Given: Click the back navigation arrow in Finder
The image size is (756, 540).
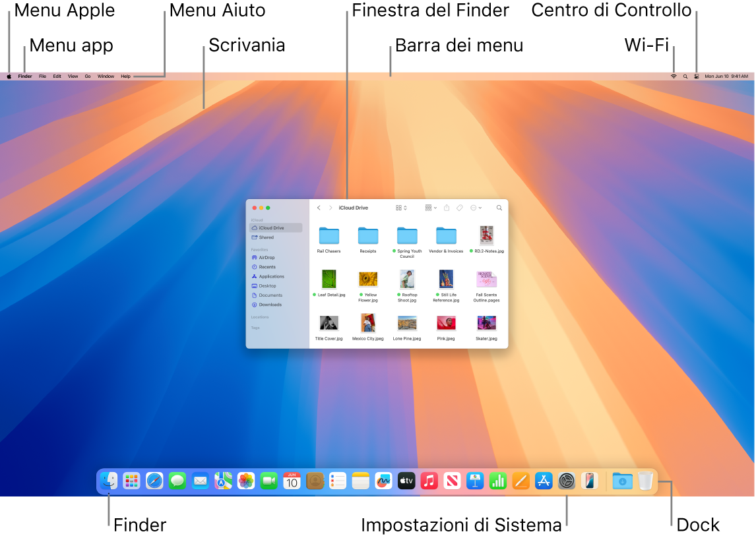Looking at the screenshot, I should tap(319, 208).
